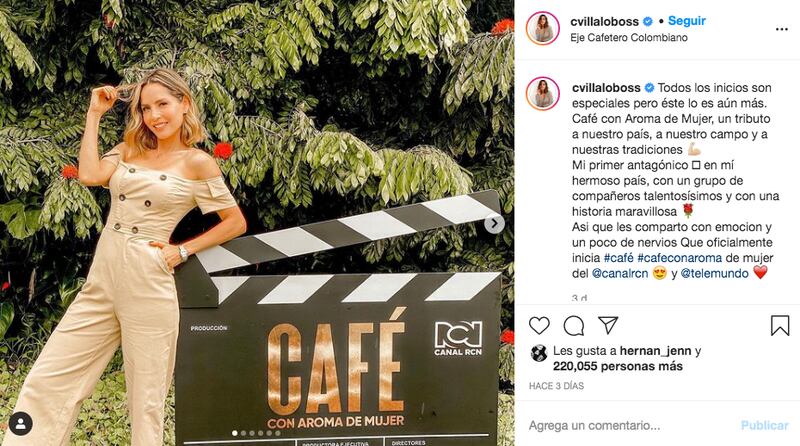
Task: Jump to second carousel dot indicator
Action: pos(243,433)
